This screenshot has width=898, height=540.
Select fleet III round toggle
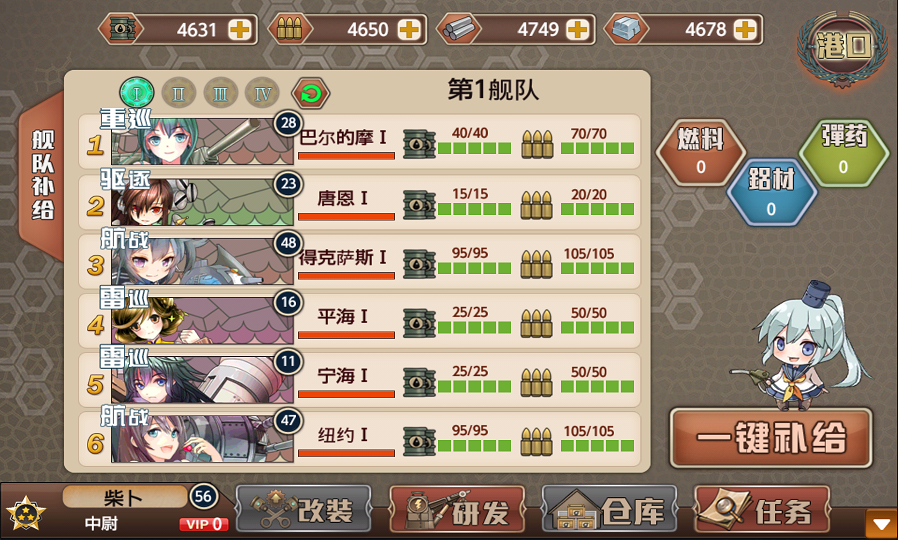tap(220, 93)
